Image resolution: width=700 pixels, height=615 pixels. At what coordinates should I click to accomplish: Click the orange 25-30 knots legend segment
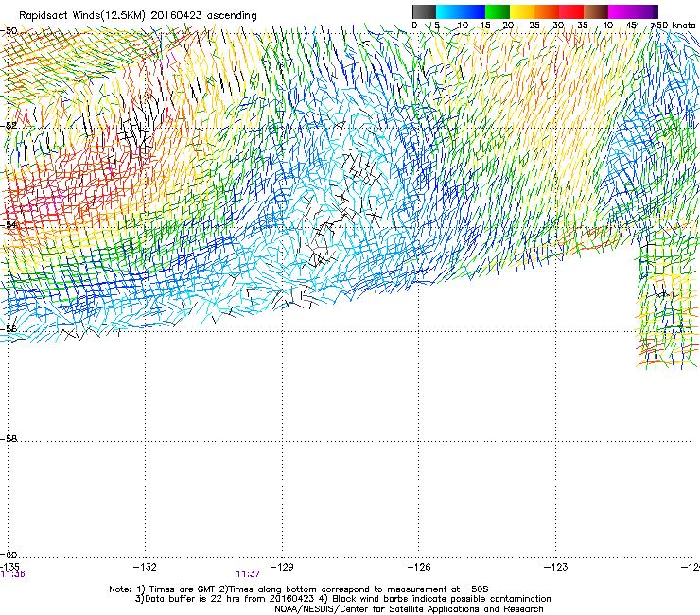pyautogui.click(x=547, y=11)
